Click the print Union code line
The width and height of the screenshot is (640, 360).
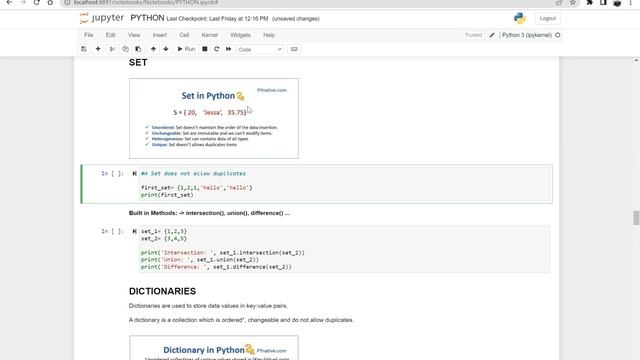pos(200,260)
